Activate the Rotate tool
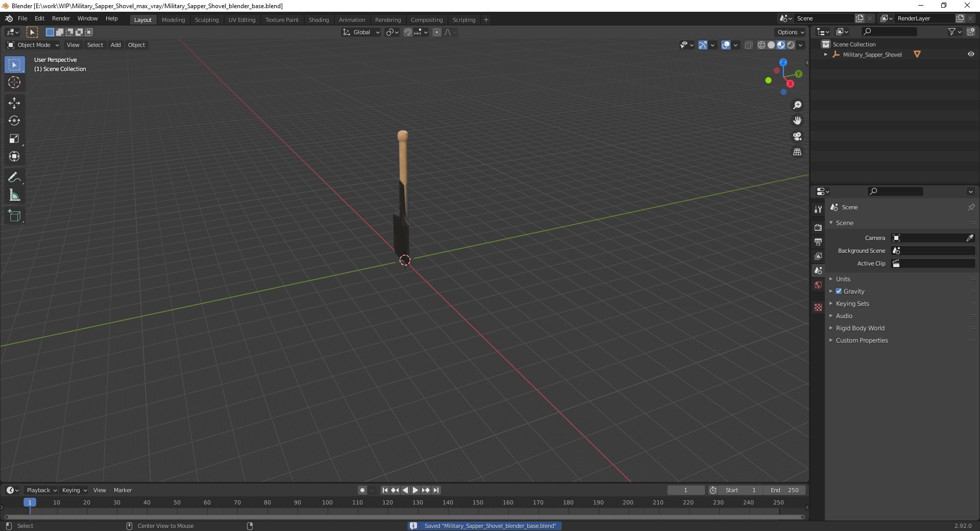The image size is (980, 531). [14, 121]
